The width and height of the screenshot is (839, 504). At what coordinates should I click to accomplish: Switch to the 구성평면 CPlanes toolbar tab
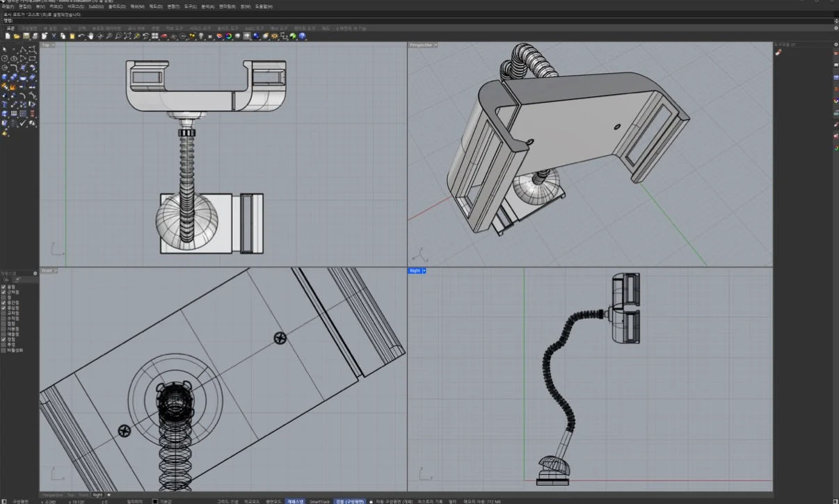tap(29, 29)
